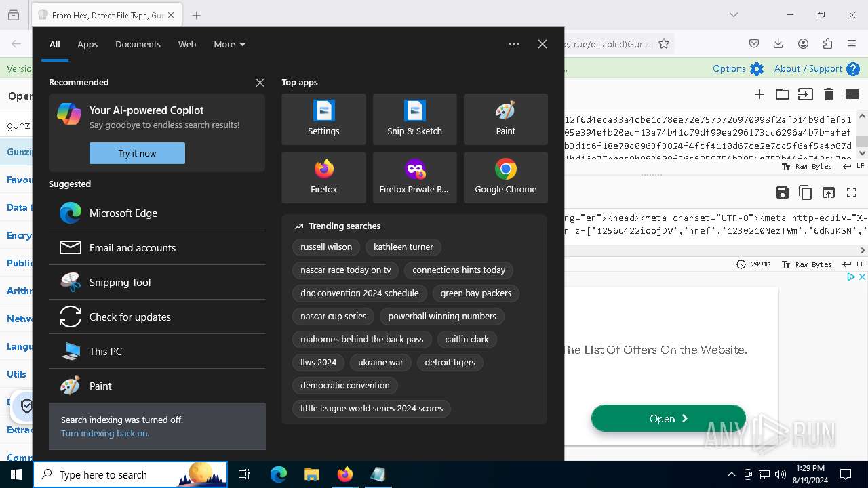This screenshot has height=488, width=868.
Task: Expand the More filter dropdown
Action: pos(230,44)
